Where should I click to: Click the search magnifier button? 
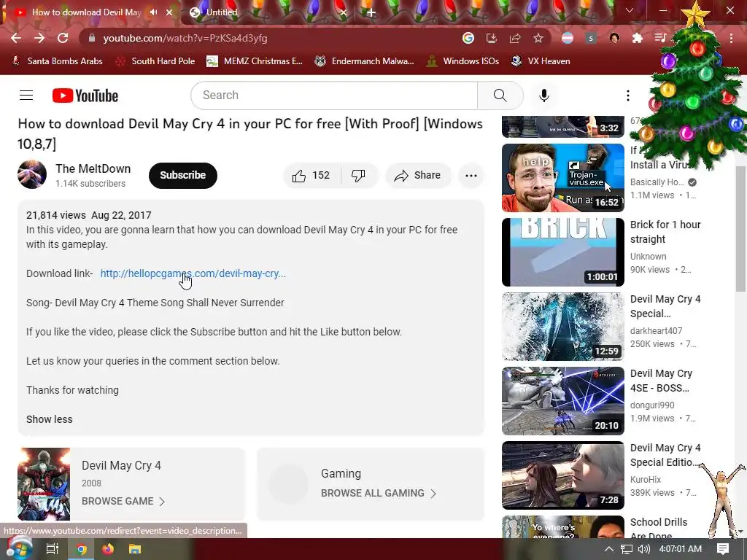(x=500, y=96)
